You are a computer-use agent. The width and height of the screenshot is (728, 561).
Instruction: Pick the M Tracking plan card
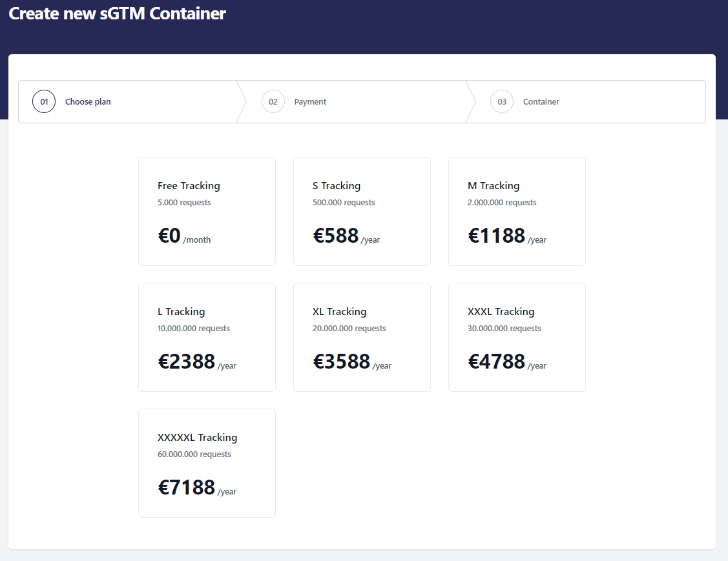point(517,211)
